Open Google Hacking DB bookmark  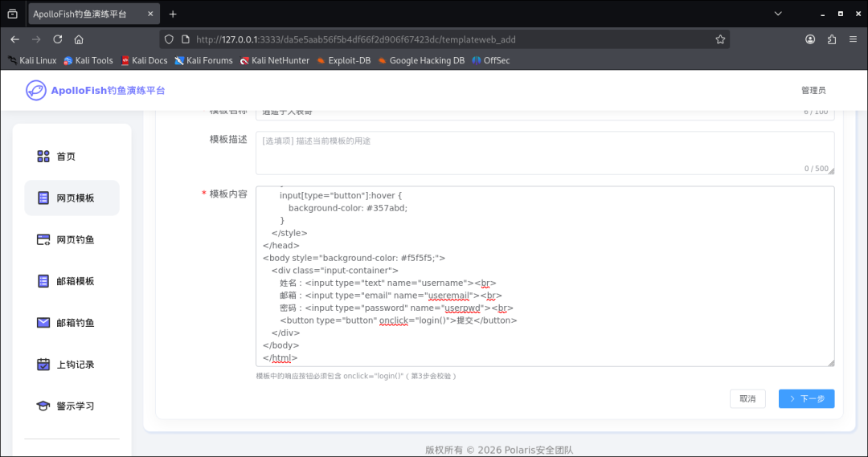421,60
